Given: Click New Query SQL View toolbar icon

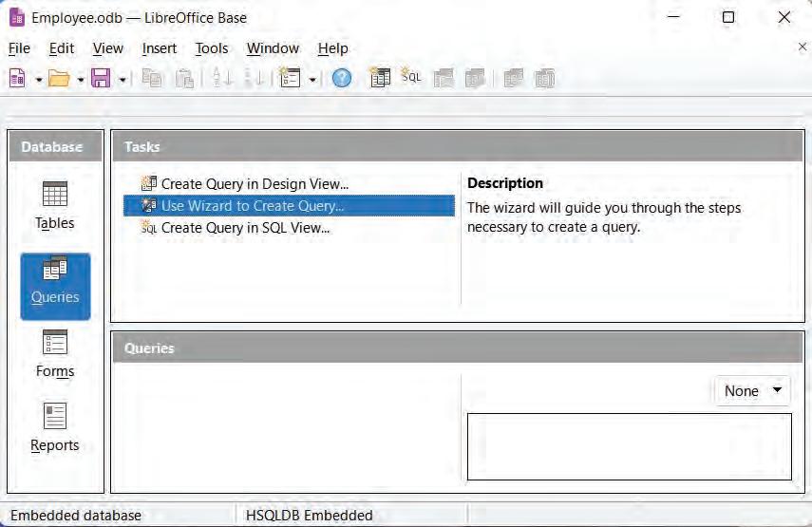Looking at the screenshot, I should click(411, 77).
